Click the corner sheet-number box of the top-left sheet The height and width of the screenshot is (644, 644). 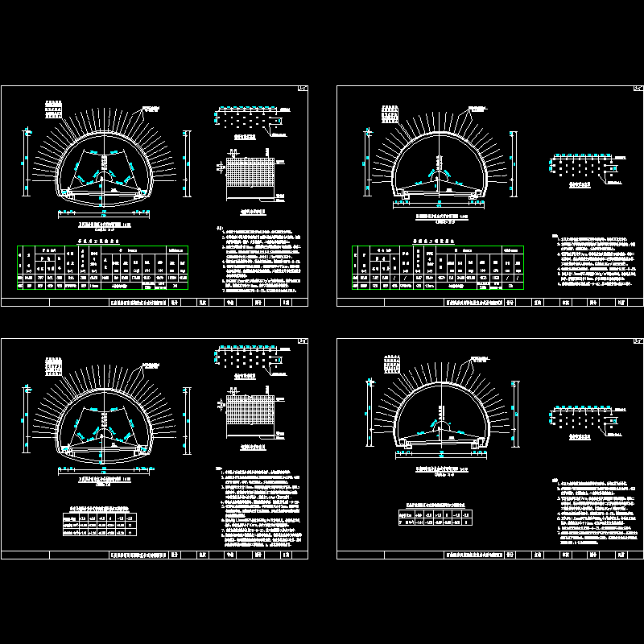tap(303, 89)
